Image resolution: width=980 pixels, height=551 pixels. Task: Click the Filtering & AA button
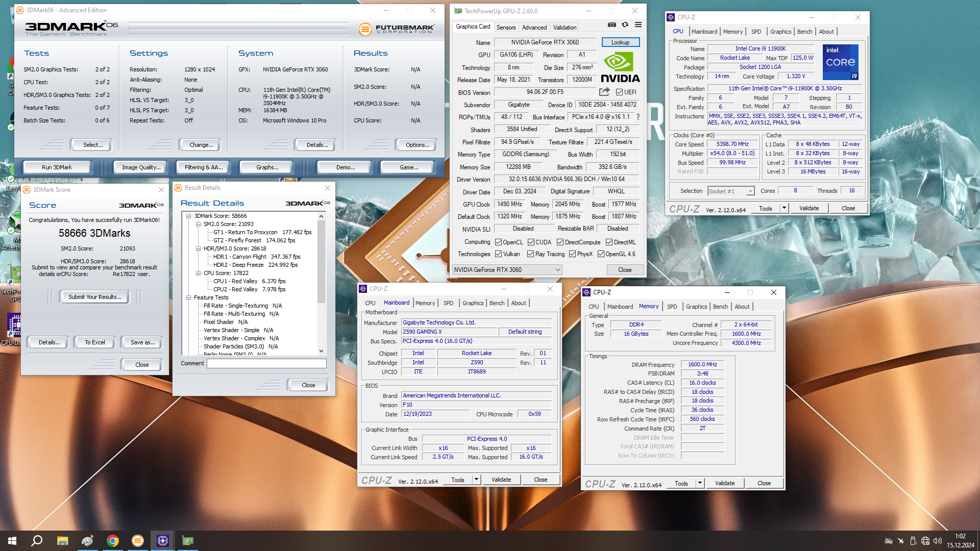pyautogui.click(x=203, y=167)
